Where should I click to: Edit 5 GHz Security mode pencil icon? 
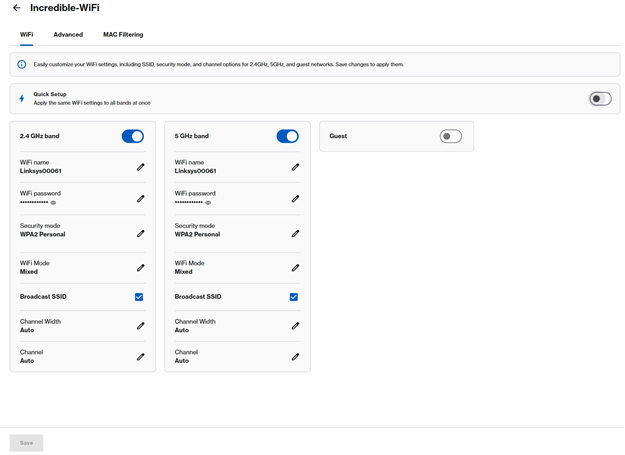click(295, 233)
